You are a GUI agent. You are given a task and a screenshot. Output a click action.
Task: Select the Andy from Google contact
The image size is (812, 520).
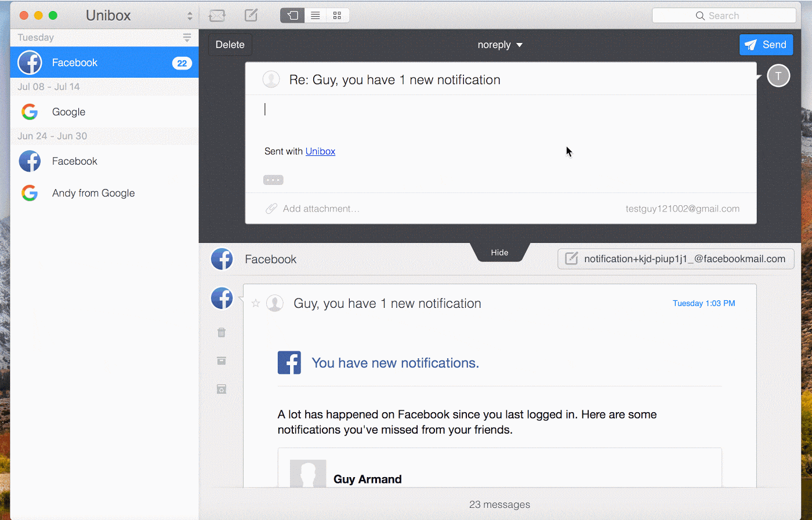pyautogui.click(x=104, y=193)
